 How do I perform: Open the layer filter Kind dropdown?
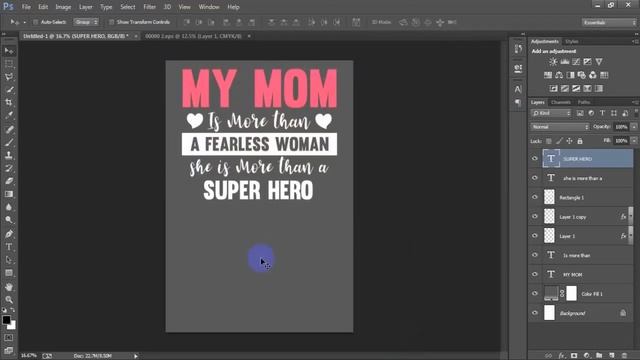(551, 113)
